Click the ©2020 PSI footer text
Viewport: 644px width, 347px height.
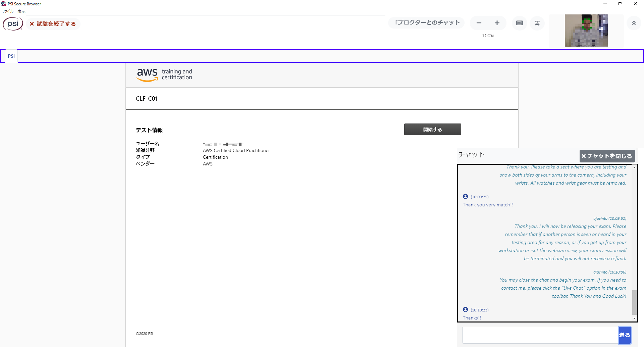click(x=144, y=334)
